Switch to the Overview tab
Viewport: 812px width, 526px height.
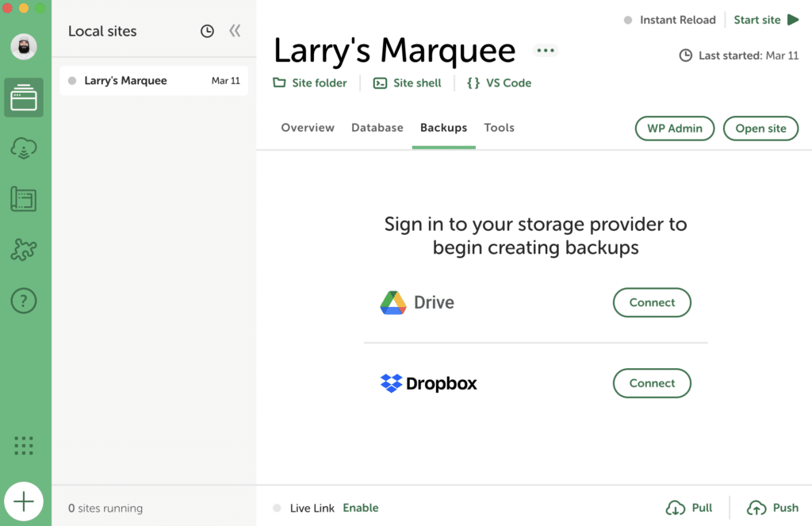308,128
